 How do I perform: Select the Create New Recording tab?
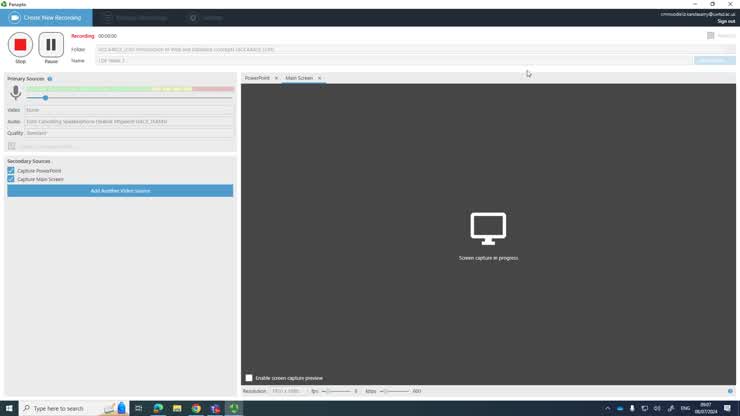[x=46, y=18]
